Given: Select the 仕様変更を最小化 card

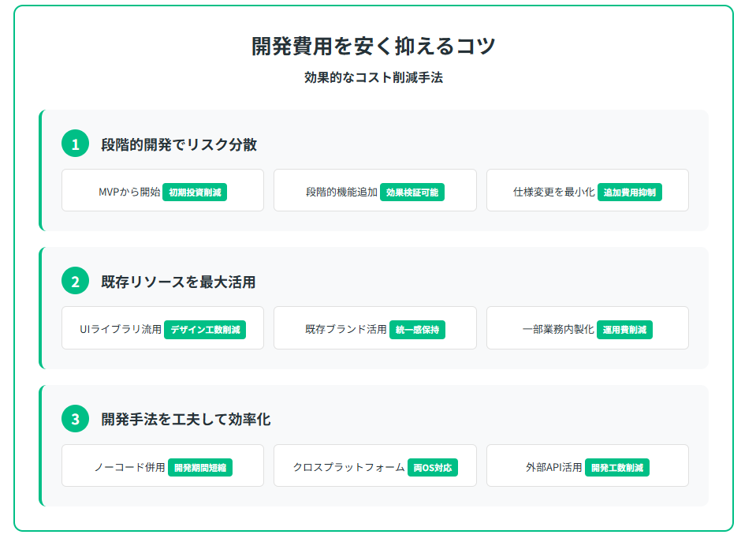Looking at the screenshot, I should (x=588, y=190).
